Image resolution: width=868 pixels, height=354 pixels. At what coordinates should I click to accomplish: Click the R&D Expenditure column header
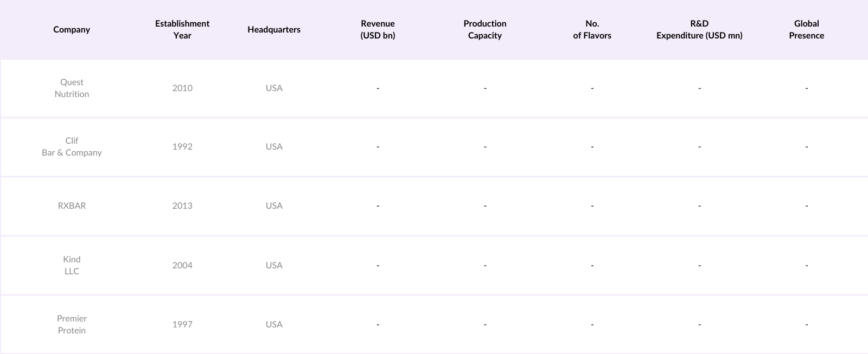699,29
